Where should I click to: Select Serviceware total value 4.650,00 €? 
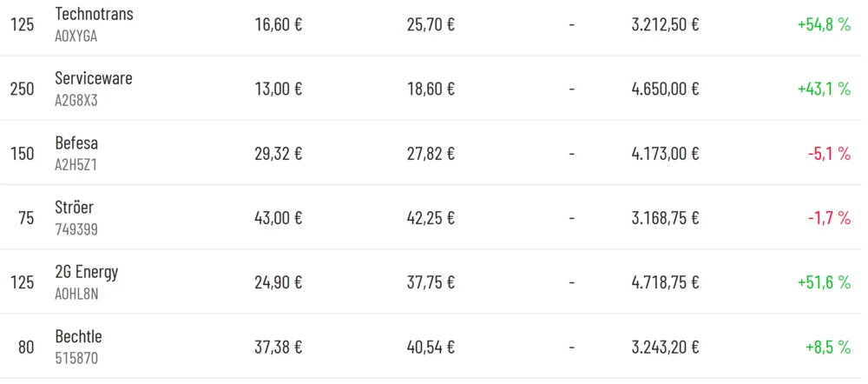665,89
